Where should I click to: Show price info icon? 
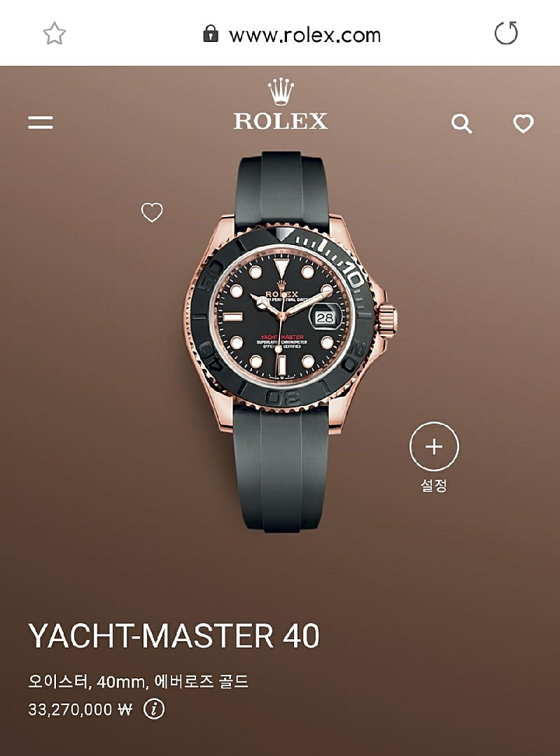click(x=154, y=709)
